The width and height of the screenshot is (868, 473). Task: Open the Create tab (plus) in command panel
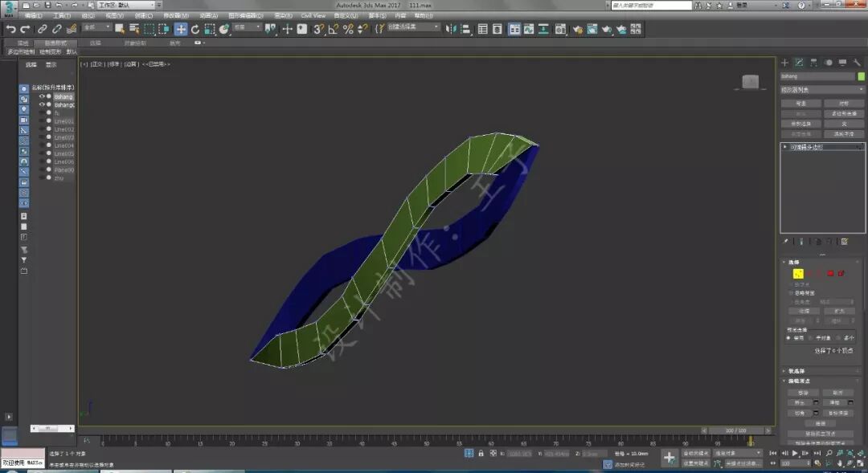[785, 63]
